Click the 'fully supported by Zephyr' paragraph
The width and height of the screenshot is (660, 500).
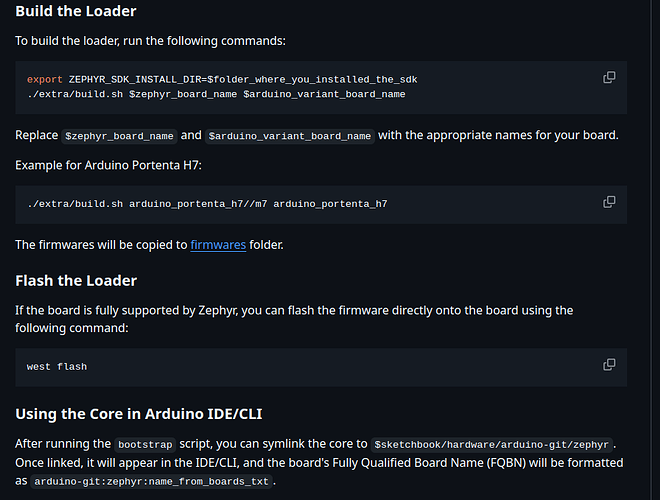coord(294,319)
